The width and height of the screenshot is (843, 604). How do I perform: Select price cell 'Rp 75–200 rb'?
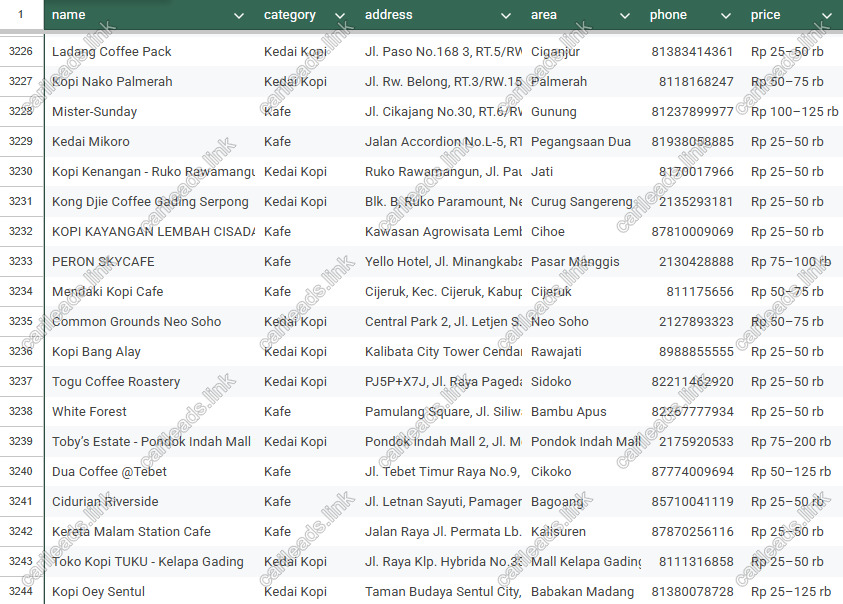[794, 442]
